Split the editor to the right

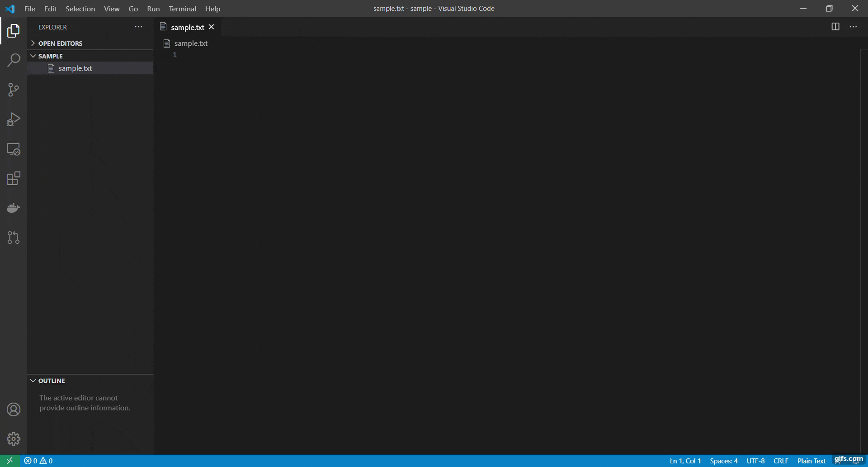click(835, 27)
